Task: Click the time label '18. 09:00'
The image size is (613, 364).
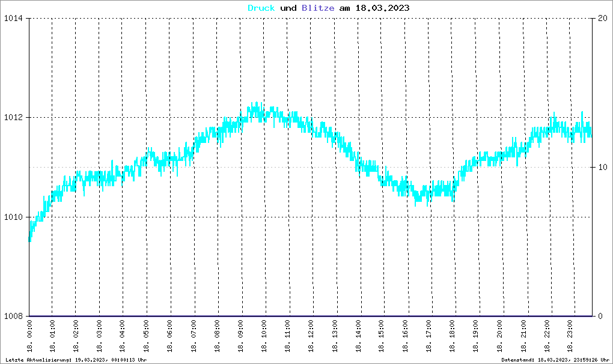Action: click(x=240, y=336)
